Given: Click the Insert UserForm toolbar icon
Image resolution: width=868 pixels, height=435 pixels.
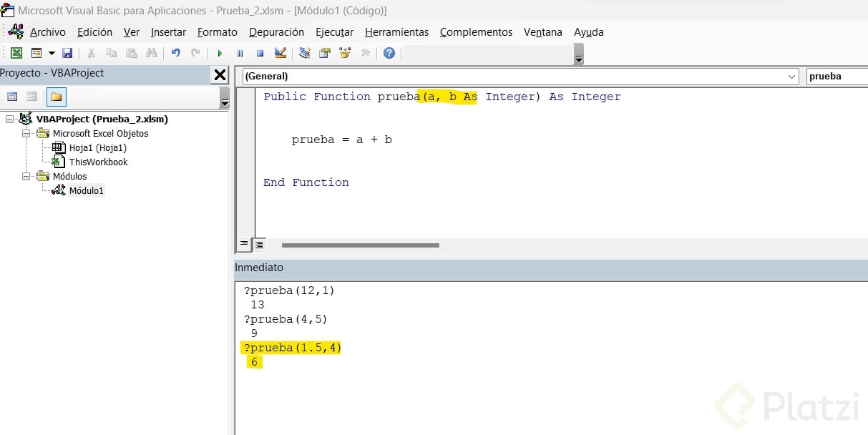Looking at the screenshot, I should pyautogui.click(x=36, y=53).
